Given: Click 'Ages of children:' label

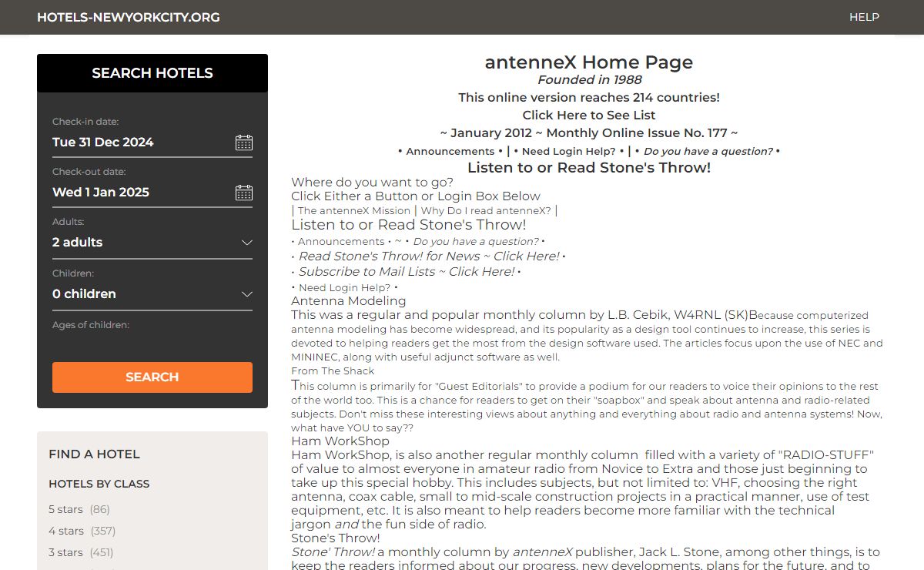Looking at the screenshot, I should coord(91,325).
